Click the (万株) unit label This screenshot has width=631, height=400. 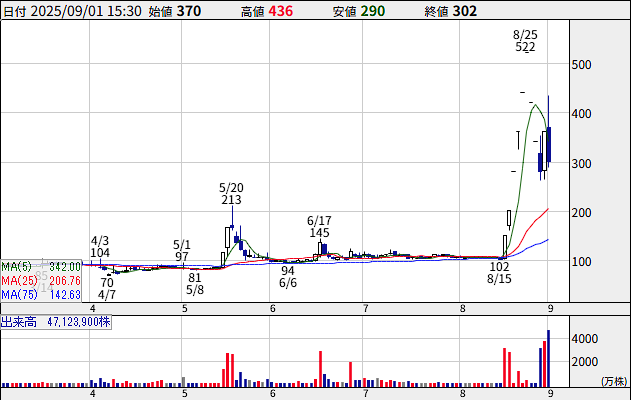tap(614, 381)
